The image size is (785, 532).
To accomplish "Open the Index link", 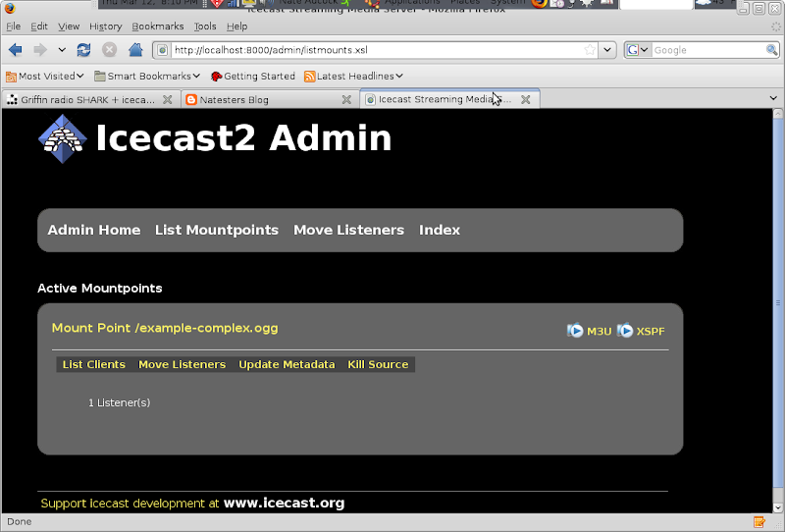I will (x=440, y=230).
